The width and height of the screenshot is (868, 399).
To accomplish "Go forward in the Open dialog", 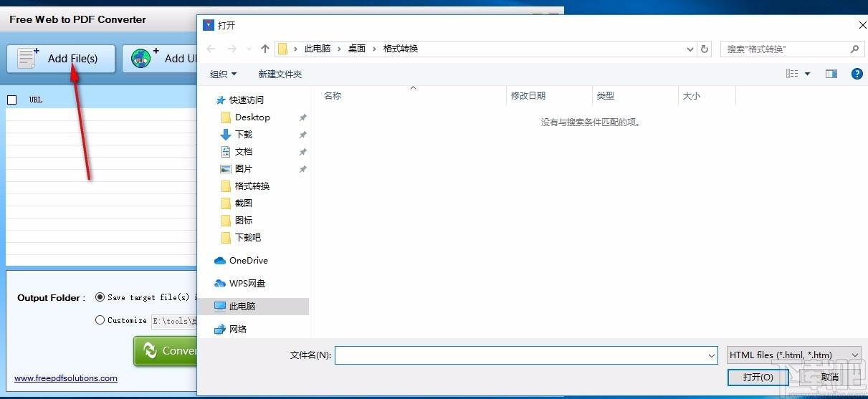I will pyautogui.click(x=232, y=49).
